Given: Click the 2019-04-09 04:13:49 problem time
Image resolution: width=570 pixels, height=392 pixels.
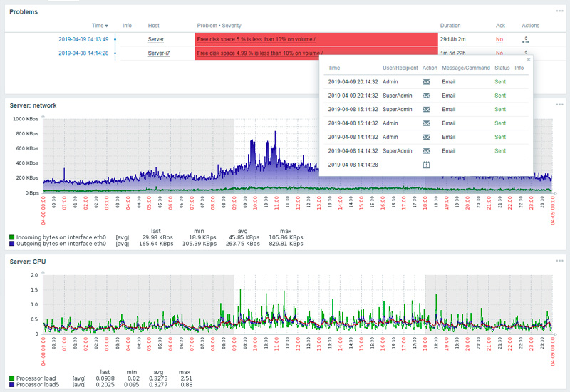Looking at the screenshot, I should pos(83,40).
